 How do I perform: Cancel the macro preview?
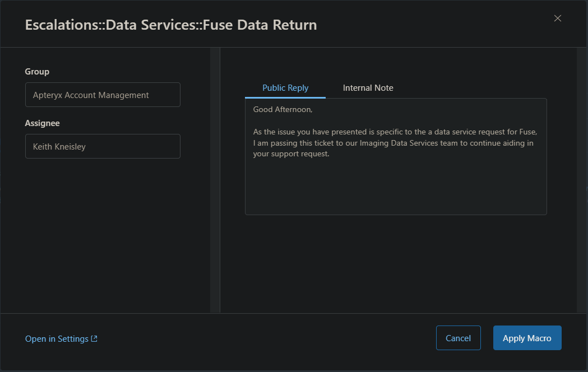click(458, 338)
